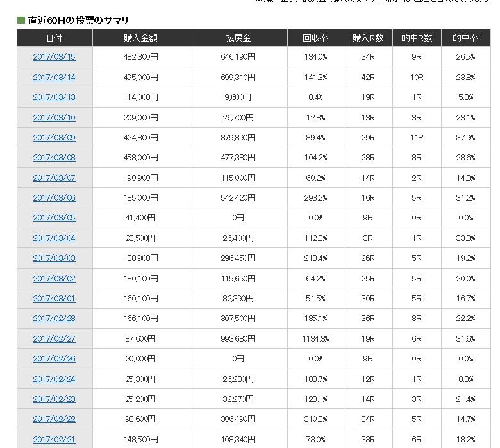Image resolution: width=500 pixels, height=448 pixels.
Task: Open the 2017/03/02 date link
Action: click(x=54, y=278)
